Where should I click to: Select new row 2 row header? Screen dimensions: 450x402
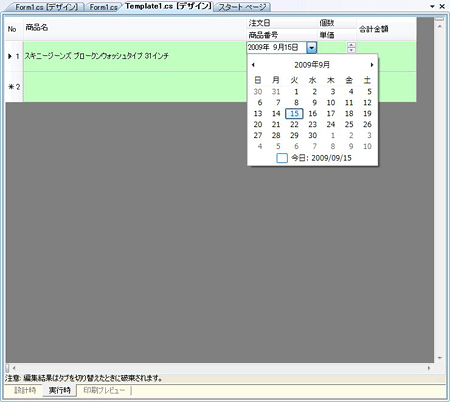coord(14,87)
